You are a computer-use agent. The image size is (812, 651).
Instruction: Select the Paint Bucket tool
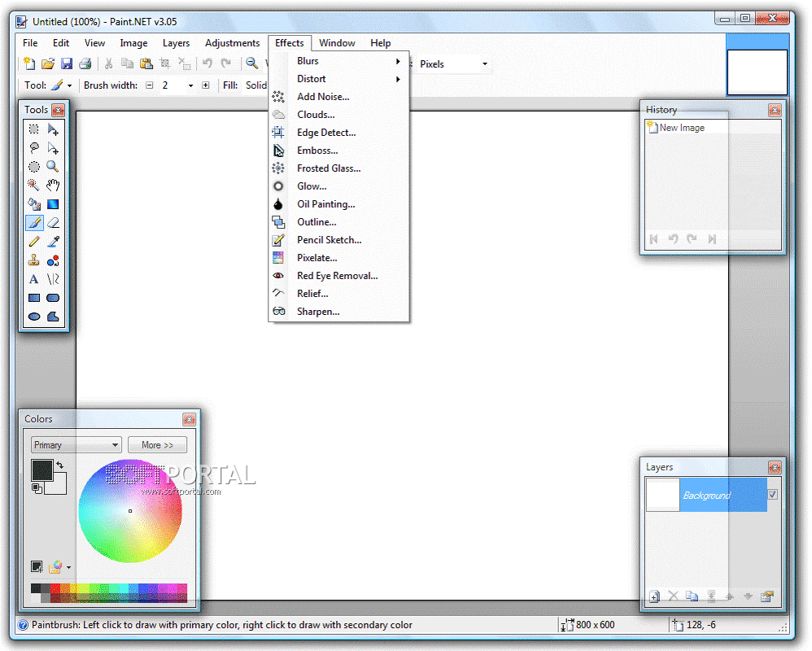tap(34, 204)
